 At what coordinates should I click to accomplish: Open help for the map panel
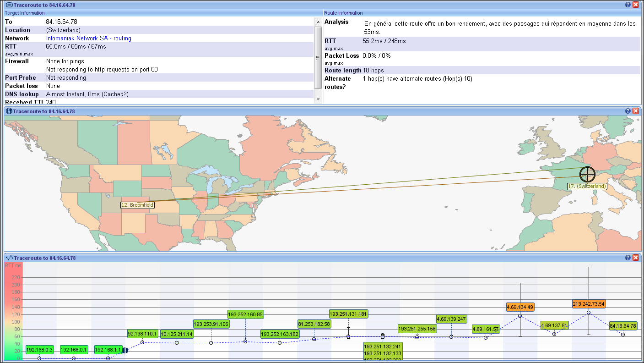(x=628, y=111)
